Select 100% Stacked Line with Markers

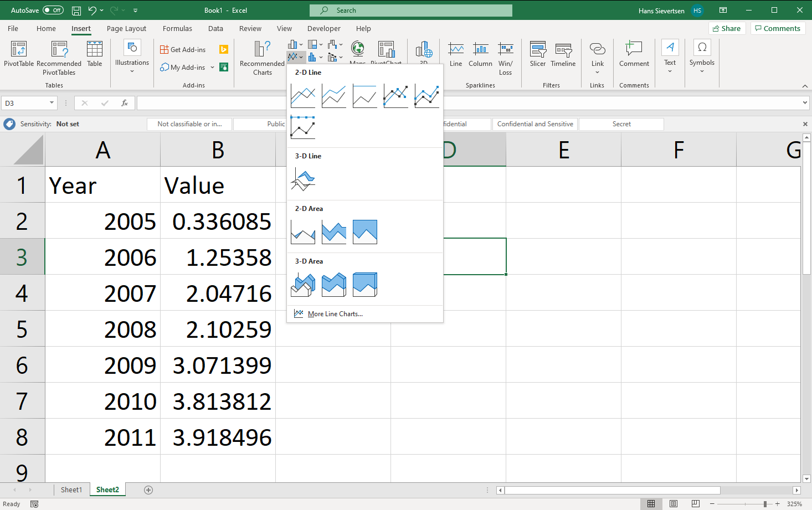pyautogui.click(x=303, y=127)
